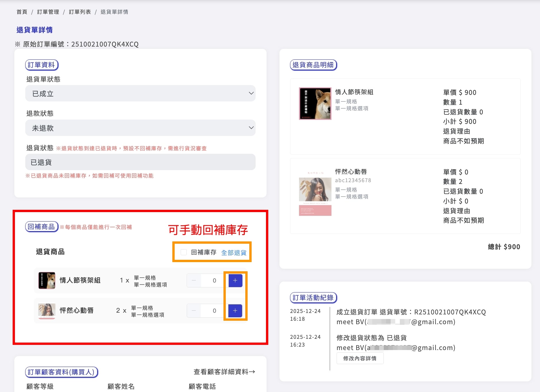540x392 pixels.
Task: Decrease restock quantity for 情人節筷架組
Action: 194,280
